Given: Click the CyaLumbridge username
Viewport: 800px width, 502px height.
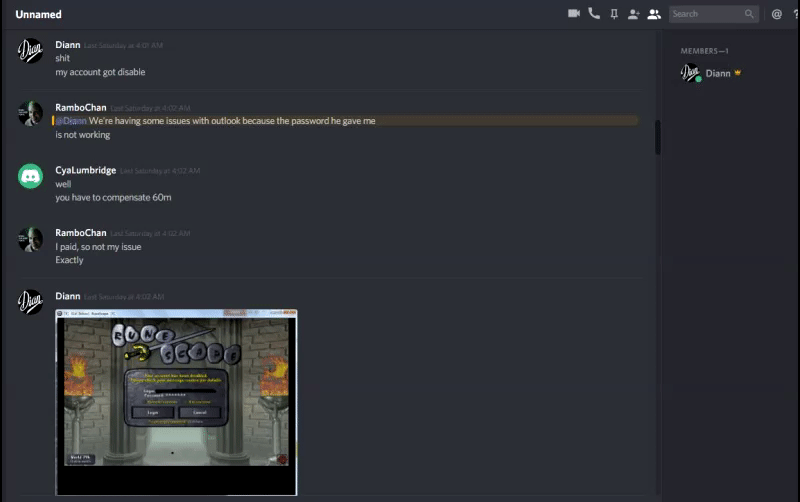Looking at the screenshot, I should point(86,170).
